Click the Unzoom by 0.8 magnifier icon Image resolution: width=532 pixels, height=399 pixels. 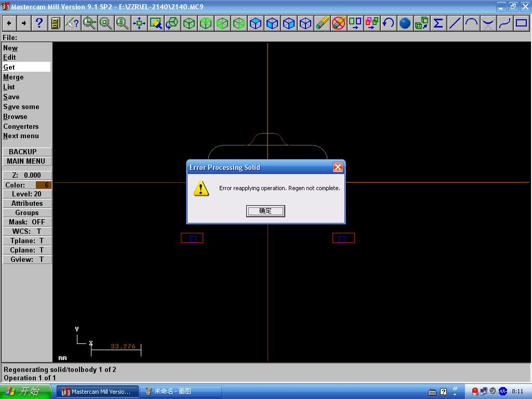coord(122,23)
